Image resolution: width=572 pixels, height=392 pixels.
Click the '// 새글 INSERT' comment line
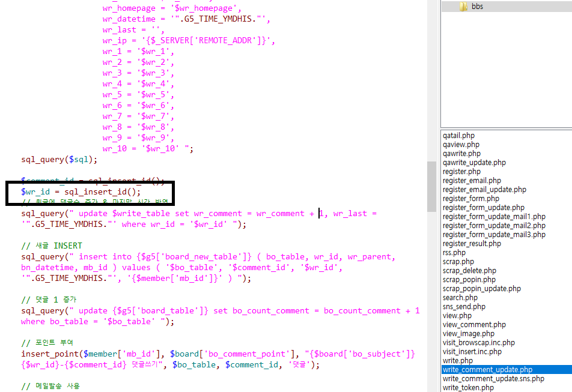[x=52, y=246]
